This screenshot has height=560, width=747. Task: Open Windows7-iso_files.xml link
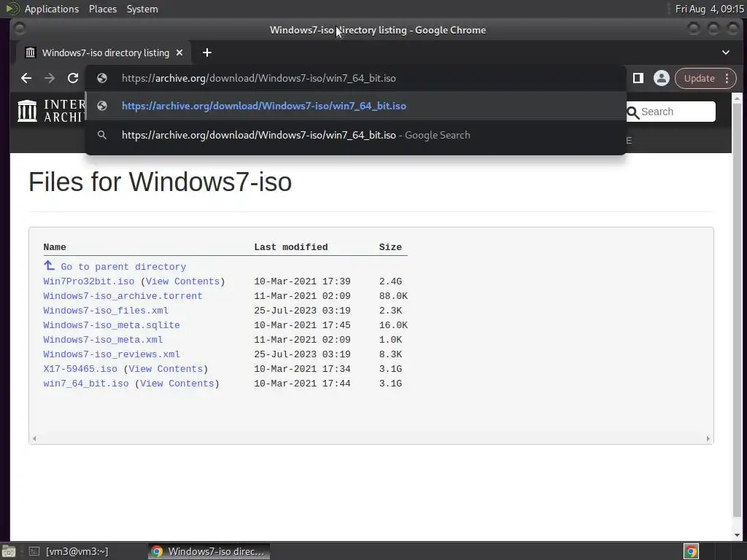coord(106,311)
